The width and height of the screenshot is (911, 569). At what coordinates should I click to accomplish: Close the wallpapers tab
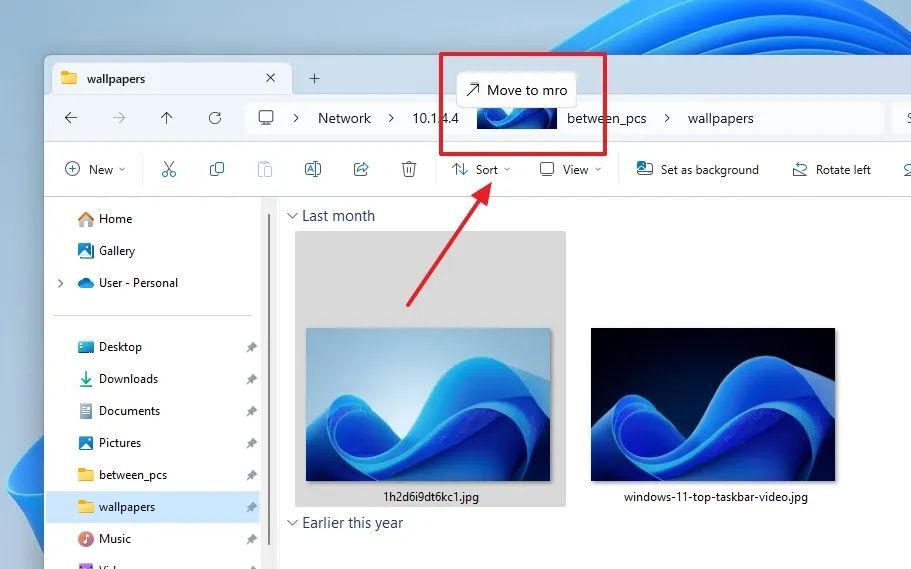(271, 78)
